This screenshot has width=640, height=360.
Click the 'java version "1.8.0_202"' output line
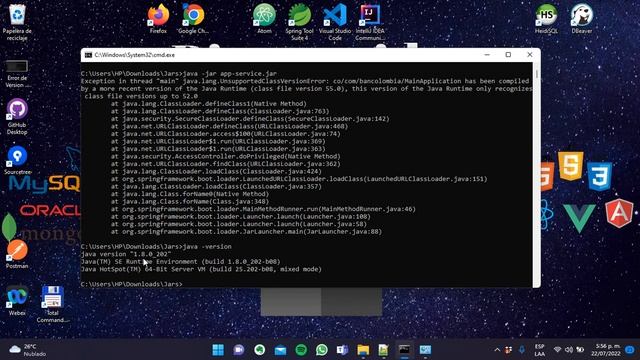coord(126,254)
